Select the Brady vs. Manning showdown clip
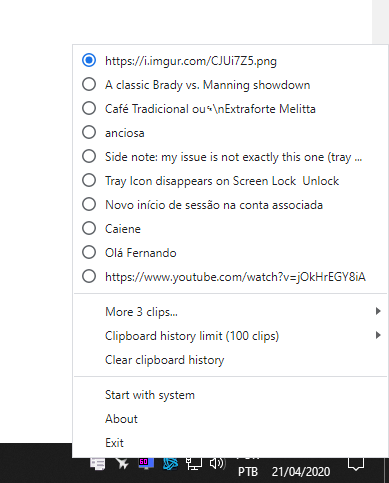Image resolution: width=389 pixels, height=483 pixels. pos(230,85)
